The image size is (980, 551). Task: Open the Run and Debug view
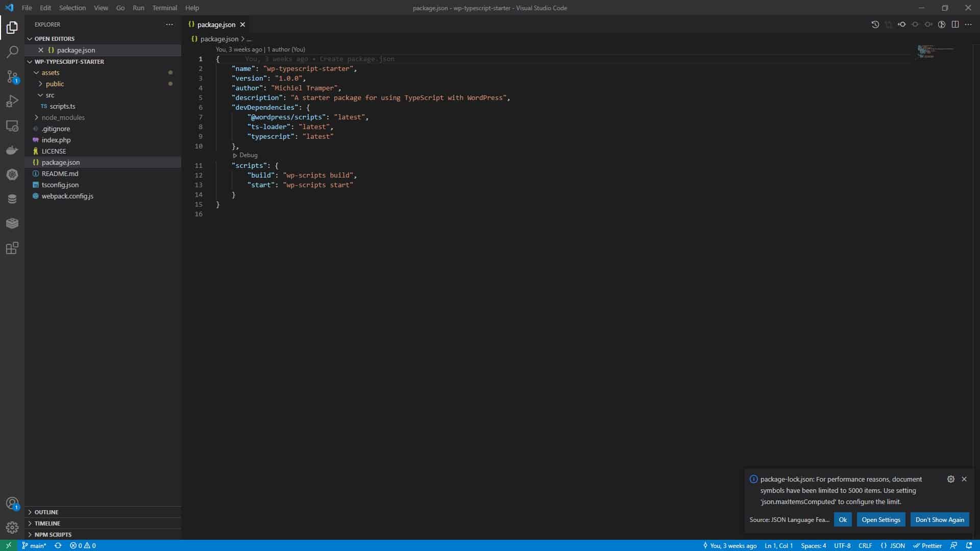coord(12,101)
